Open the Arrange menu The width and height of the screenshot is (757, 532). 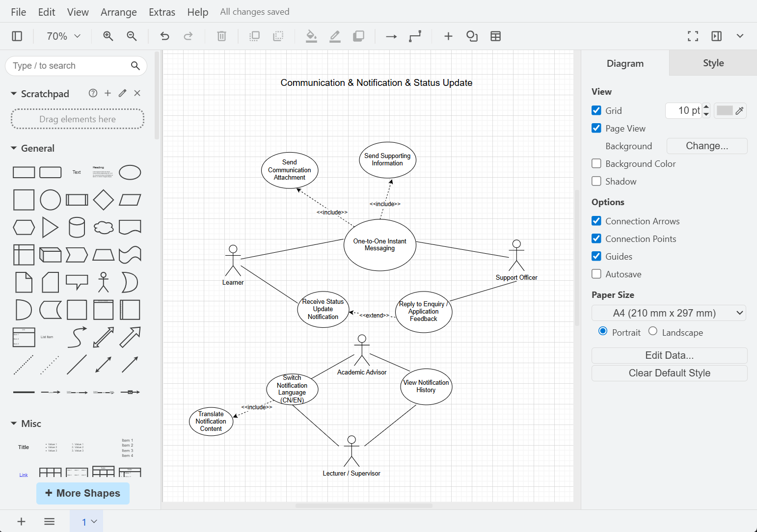119,12
